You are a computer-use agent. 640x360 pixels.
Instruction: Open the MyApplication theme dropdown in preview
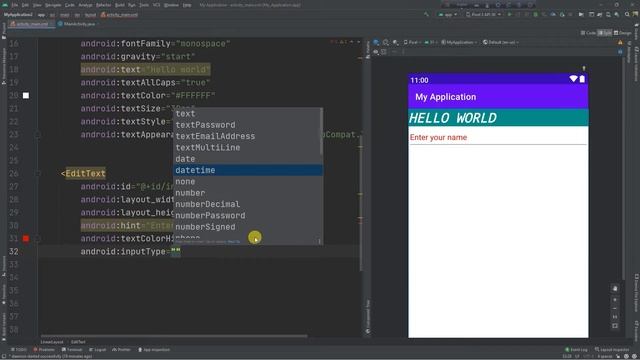tap(459, 42)
